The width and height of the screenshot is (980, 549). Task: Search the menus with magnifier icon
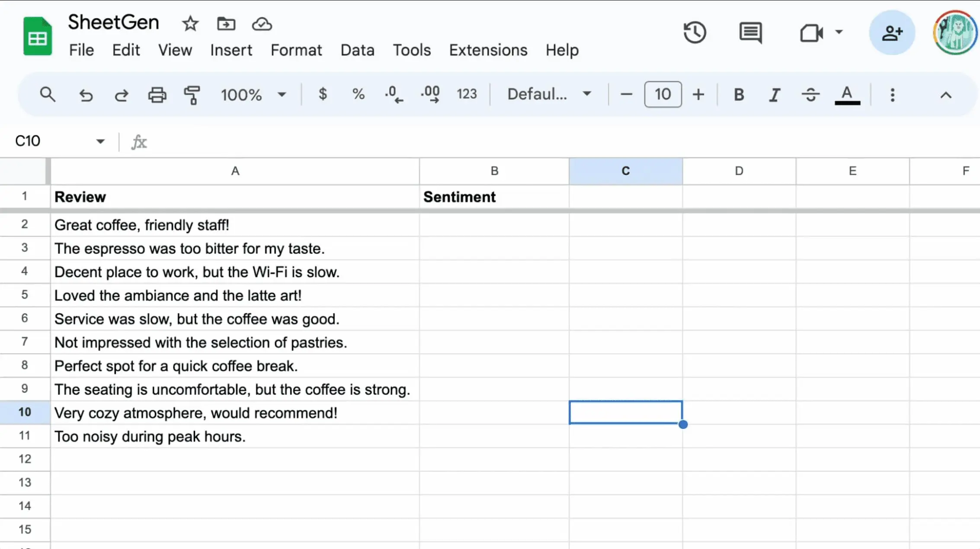[48, 94]
